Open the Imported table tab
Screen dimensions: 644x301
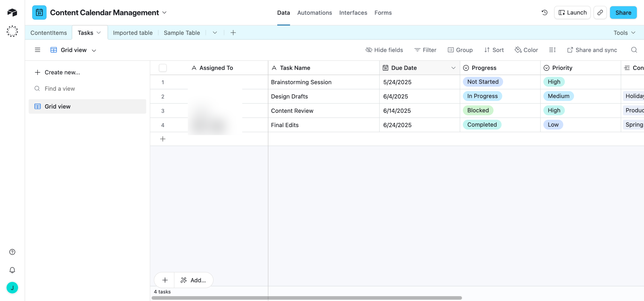click(x=133, y=33)
